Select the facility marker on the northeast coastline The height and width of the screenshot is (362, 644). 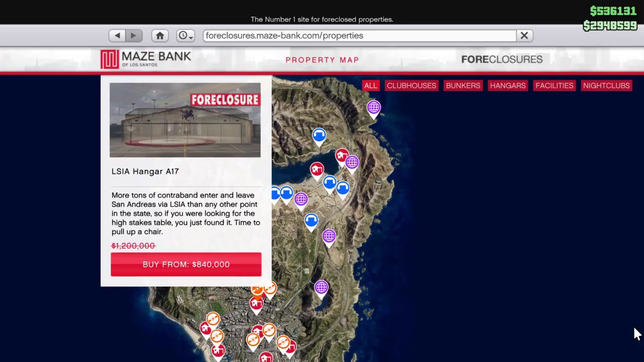pos(373,108)
